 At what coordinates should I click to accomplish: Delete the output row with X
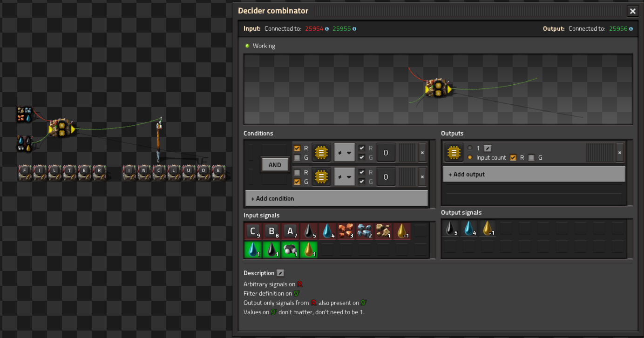(619, 152)
